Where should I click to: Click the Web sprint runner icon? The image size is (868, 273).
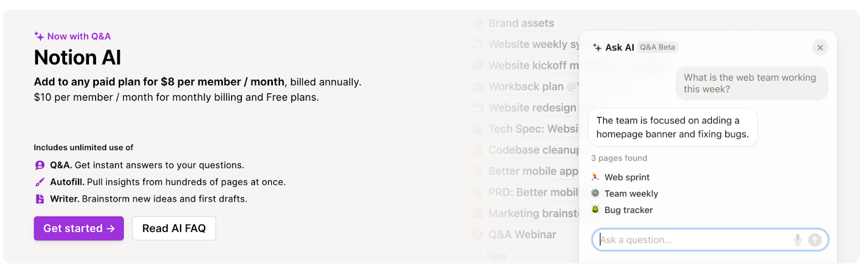pyautogui.click(x=595, y=177)
